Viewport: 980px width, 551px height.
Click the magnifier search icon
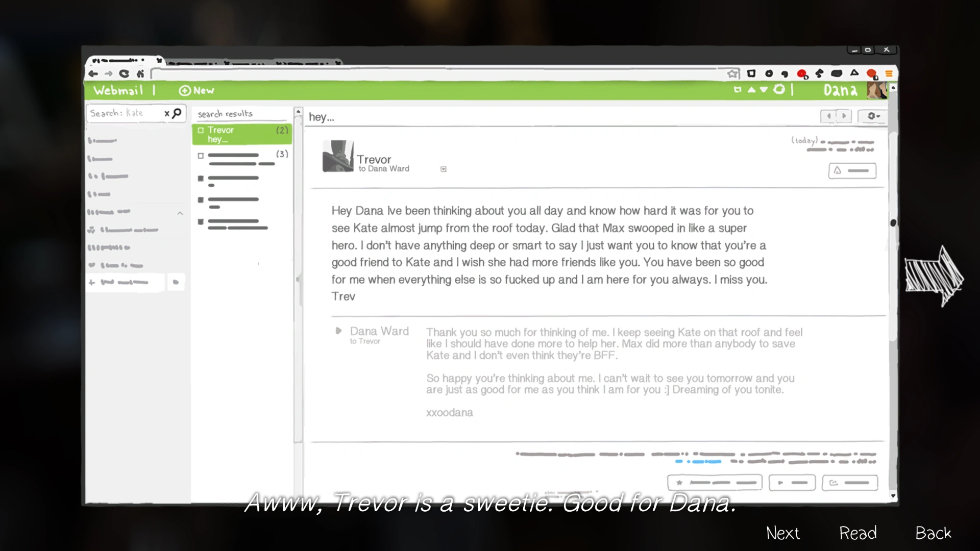point(177,113)
